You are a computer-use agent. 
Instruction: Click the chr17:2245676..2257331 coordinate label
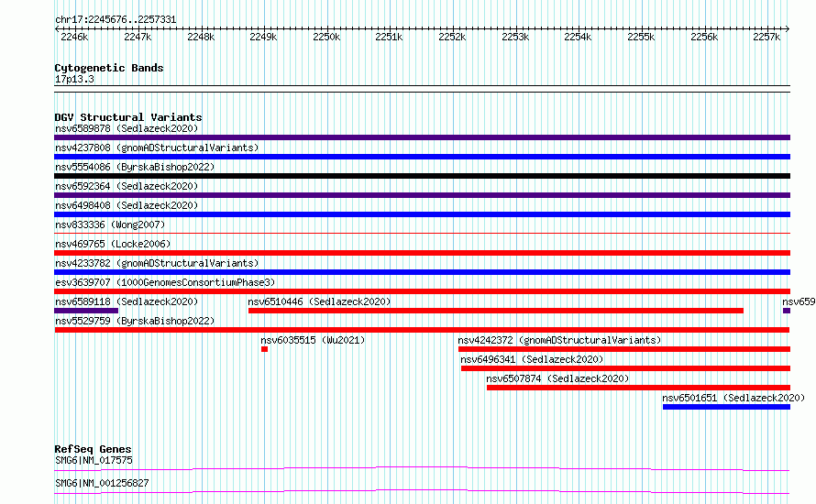(116, 20)
